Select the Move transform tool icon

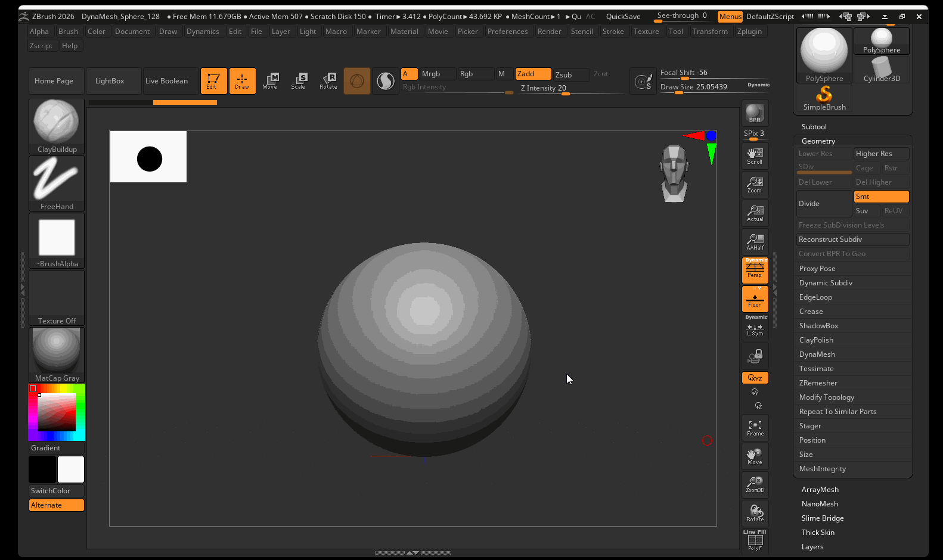270,81
